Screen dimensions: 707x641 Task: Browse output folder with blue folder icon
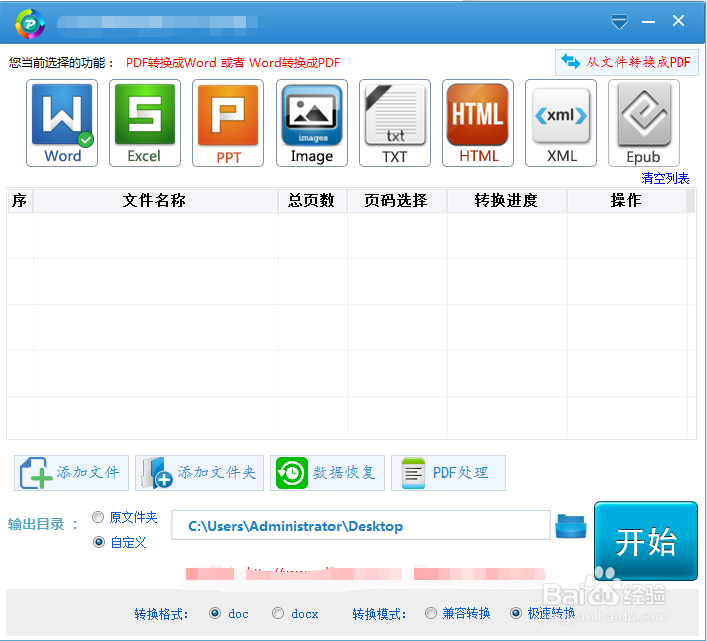click(x=571, y=526)
